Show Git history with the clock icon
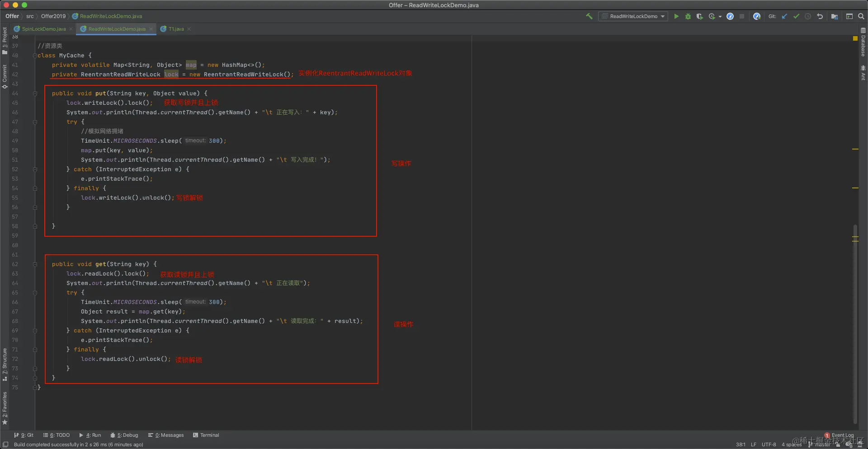 click(x=808, y=16)
